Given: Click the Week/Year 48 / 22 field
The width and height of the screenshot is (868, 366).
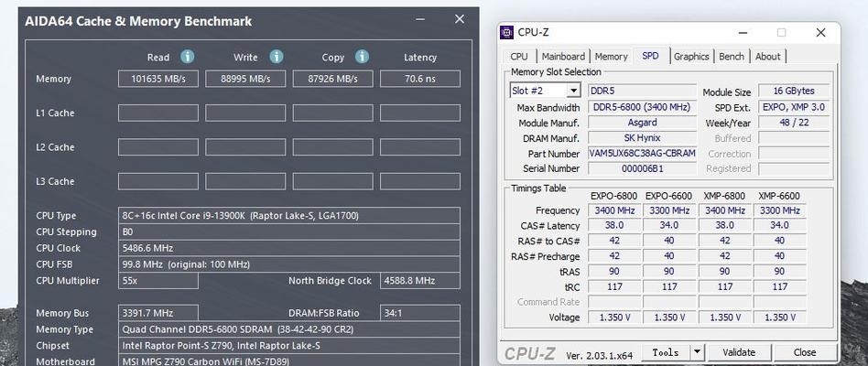Looking at the screenshot, I should 794,123.
